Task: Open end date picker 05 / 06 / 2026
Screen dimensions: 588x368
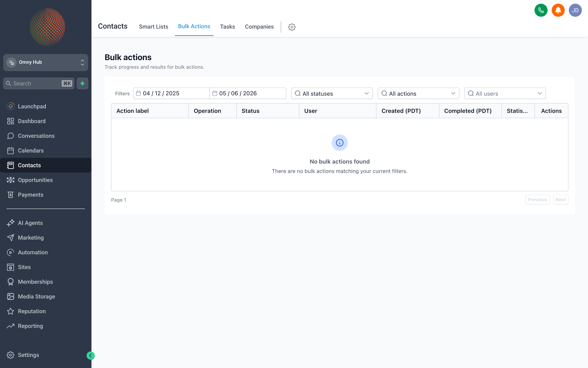Action: tap(248, 93)
